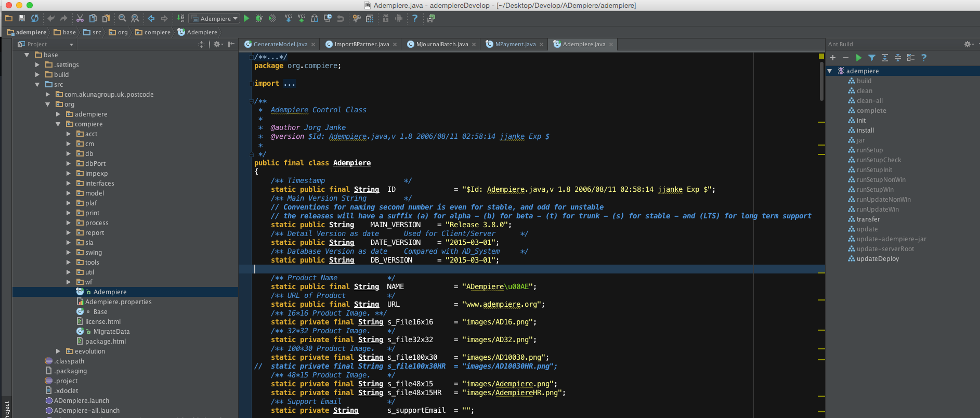This screenshot has width=980, height=418.
Task: Run Adempiere with the green play icon
Action: (x=246, y=18)
